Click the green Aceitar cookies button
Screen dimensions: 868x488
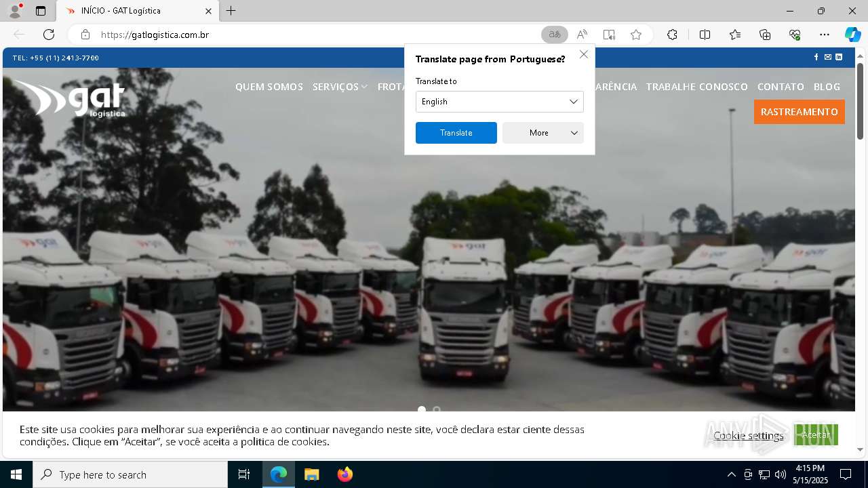[816, 434]
